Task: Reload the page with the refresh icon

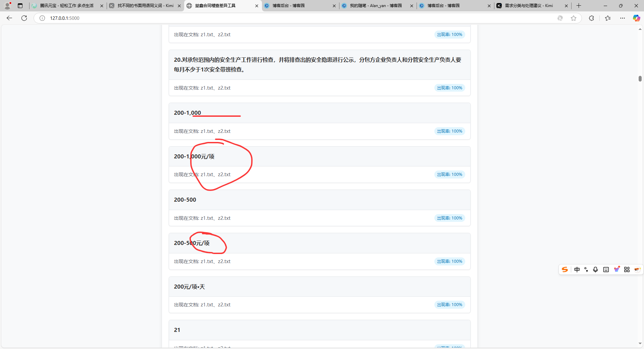Action: coord(24,18)
